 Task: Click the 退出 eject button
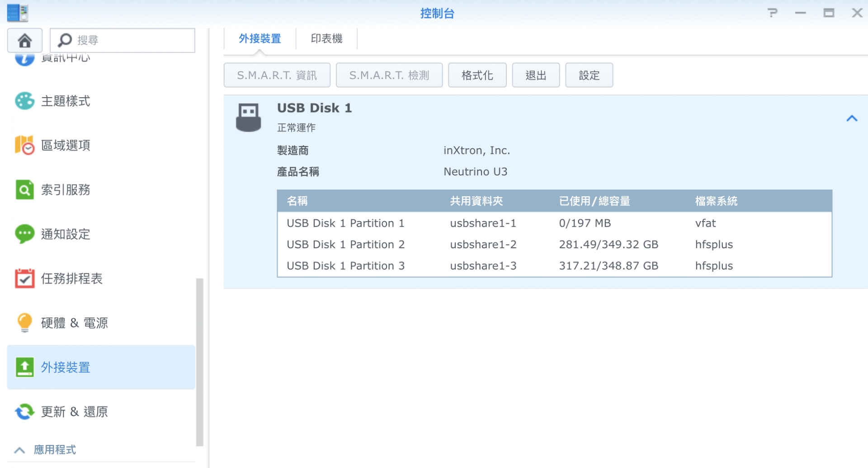pos(536,75)
